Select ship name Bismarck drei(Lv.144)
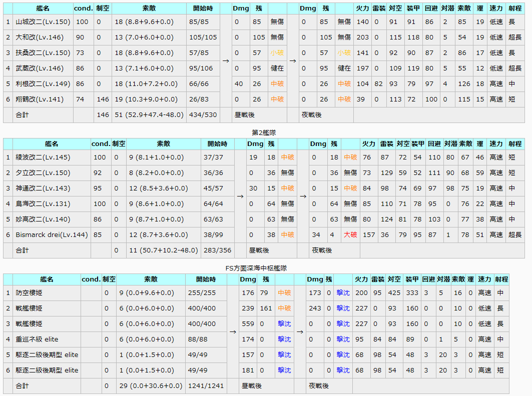532x396 pixels. [52, 235]
